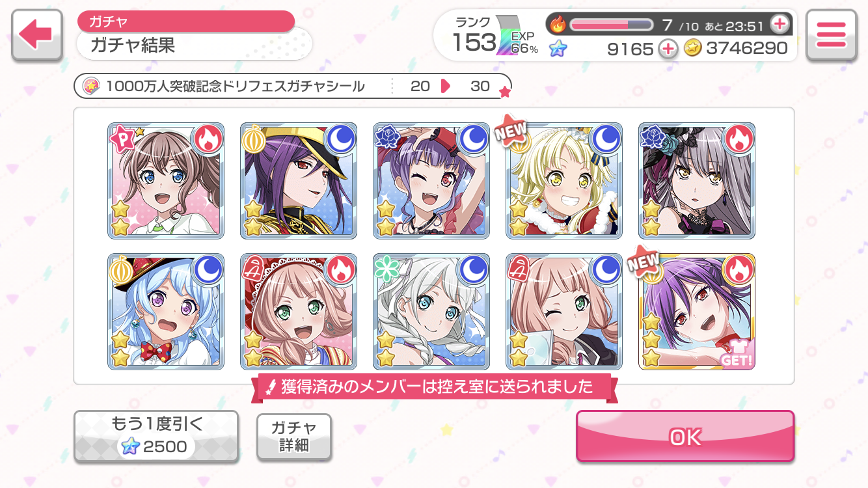Tap the plus icon beside the stamina gauge
Image resolution: width=868 pixels, height=488 pixels.
point(779,25)
